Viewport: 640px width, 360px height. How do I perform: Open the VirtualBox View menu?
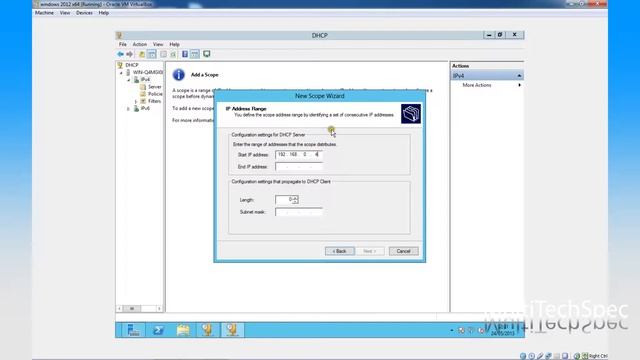[x=65, y=13]
